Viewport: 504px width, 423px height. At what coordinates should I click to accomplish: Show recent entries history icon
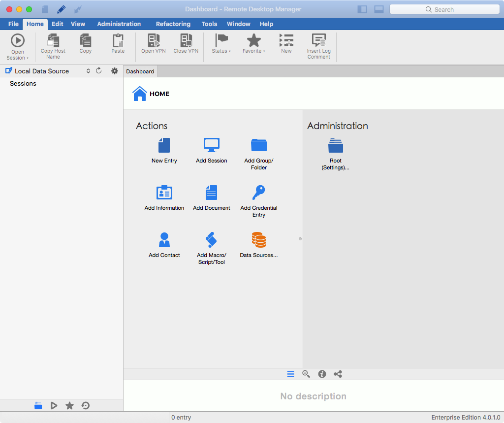[x=86, y=406]
